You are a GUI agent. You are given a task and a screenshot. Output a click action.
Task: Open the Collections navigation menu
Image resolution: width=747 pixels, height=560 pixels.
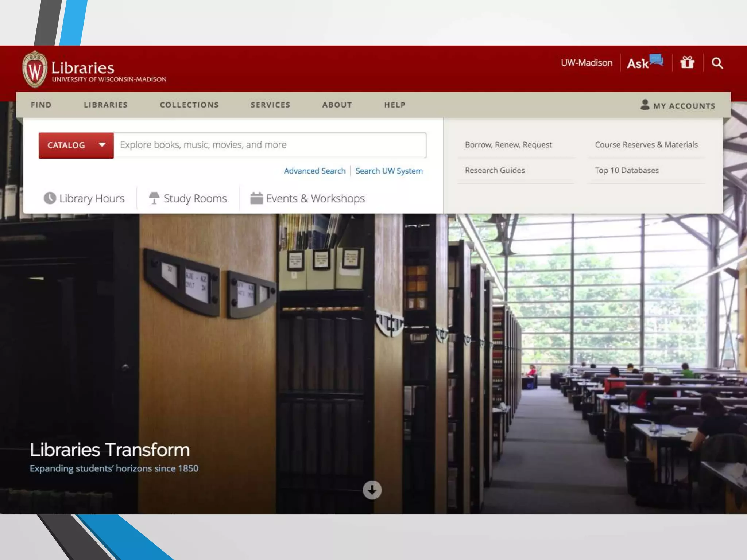click(x=189, y=105)
